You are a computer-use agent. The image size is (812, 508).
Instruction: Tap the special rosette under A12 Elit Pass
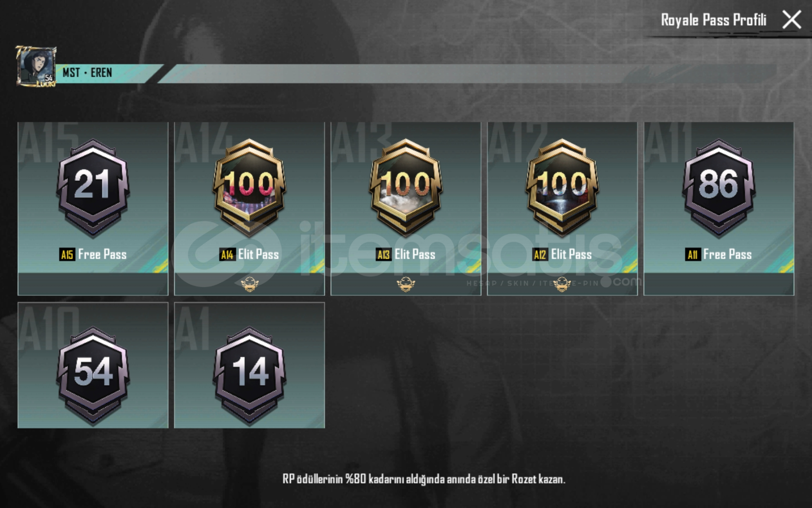[562, 284]
